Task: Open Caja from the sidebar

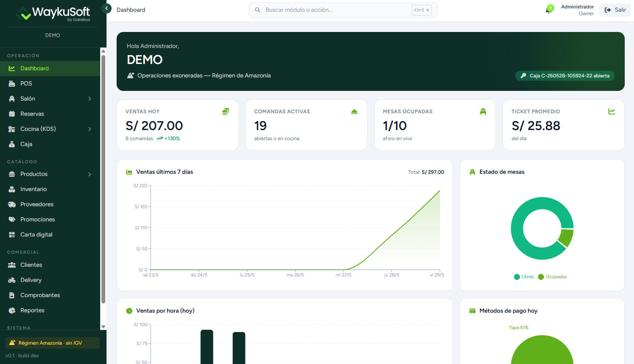Action: click(50, 144)
